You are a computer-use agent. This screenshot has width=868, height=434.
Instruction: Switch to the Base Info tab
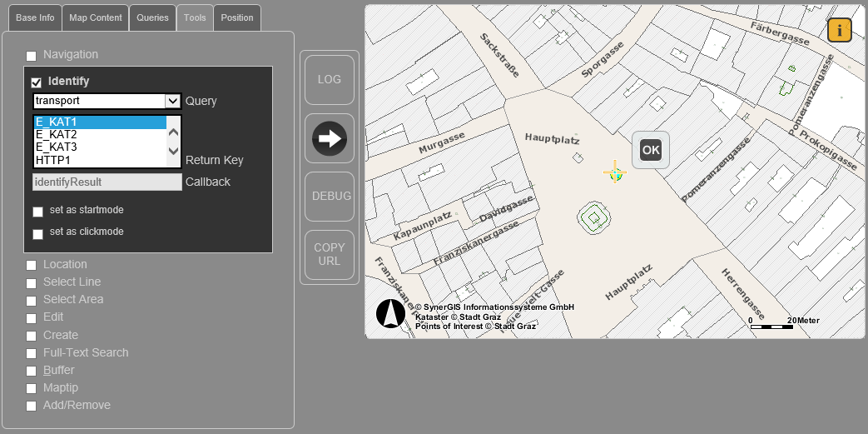click(35, 17)
